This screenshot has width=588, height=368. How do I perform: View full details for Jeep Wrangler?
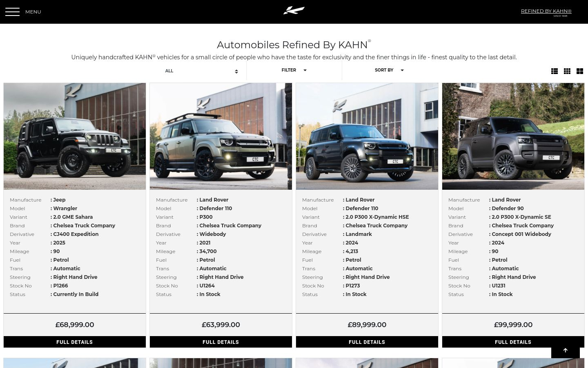click(75, 342)
